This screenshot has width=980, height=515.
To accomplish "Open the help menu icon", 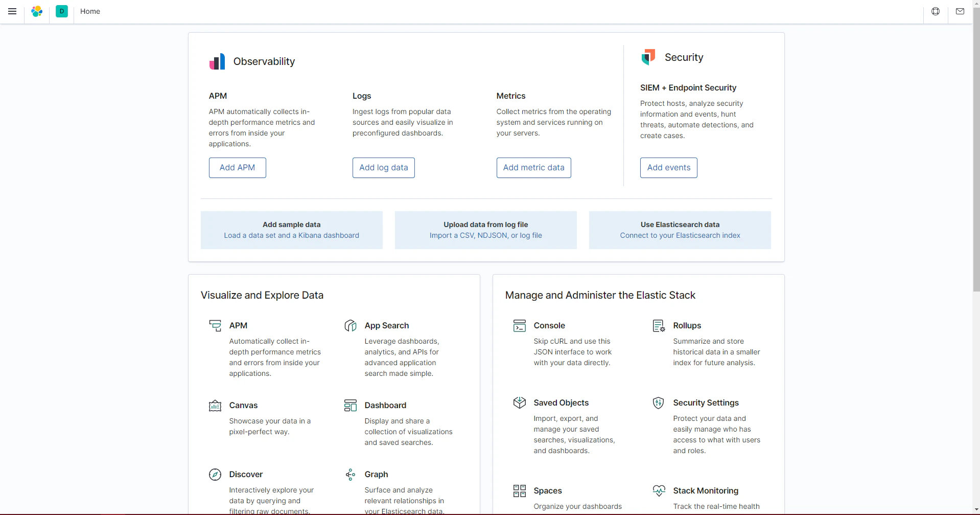I will (936, 11).
